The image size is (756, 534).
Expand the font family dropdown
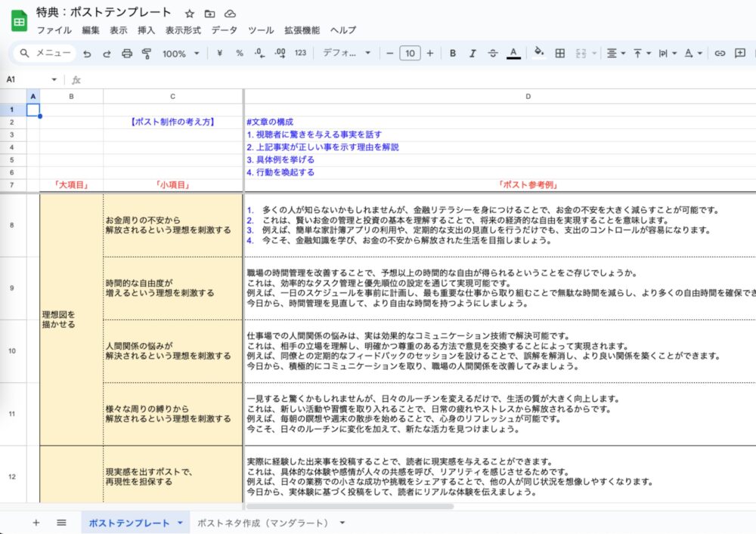[x=346, y=54]
